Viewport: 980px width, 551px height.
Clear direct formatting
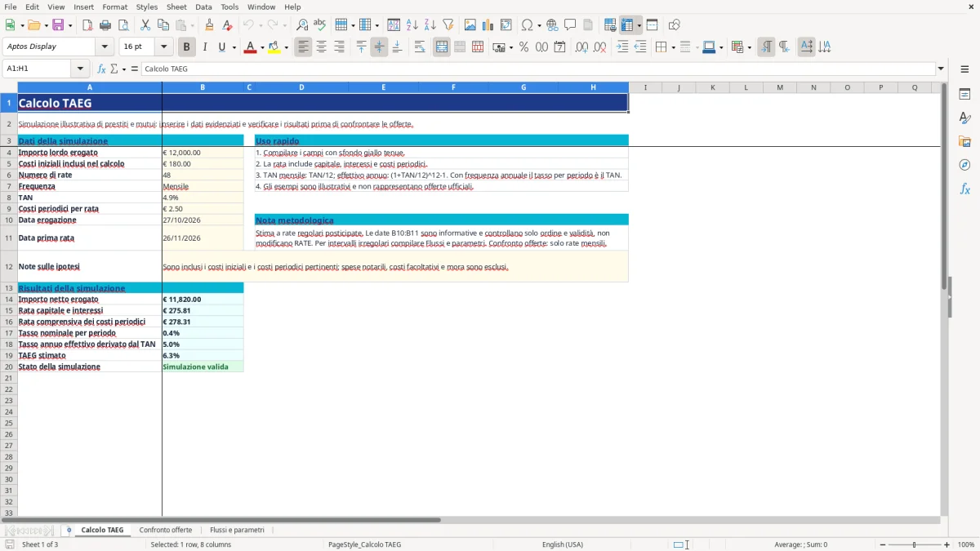(x=227, y=25)
